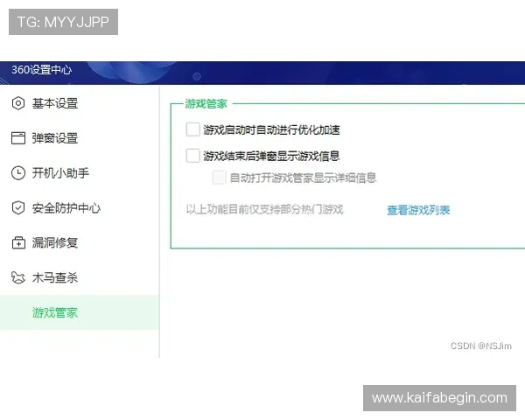Click the 开机小助手 clock icon
This screenshot has height=420, width=525.
[18, 173]
